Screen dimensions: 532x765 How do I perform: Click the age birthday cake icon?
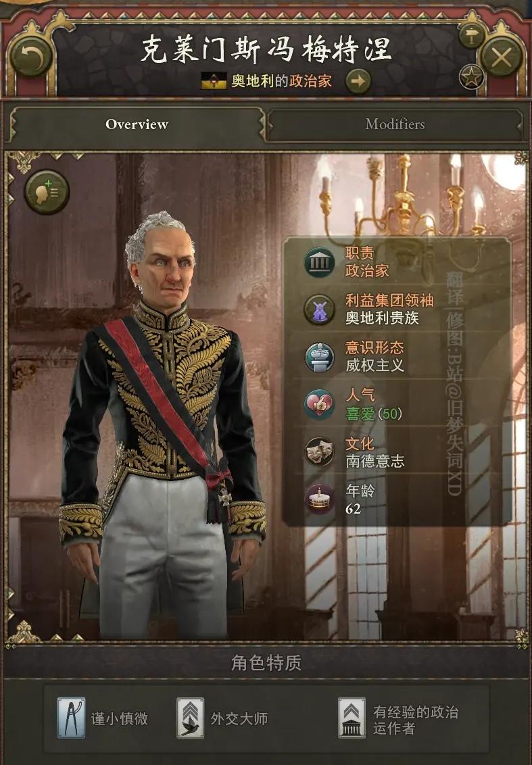[x=319, y=499]
